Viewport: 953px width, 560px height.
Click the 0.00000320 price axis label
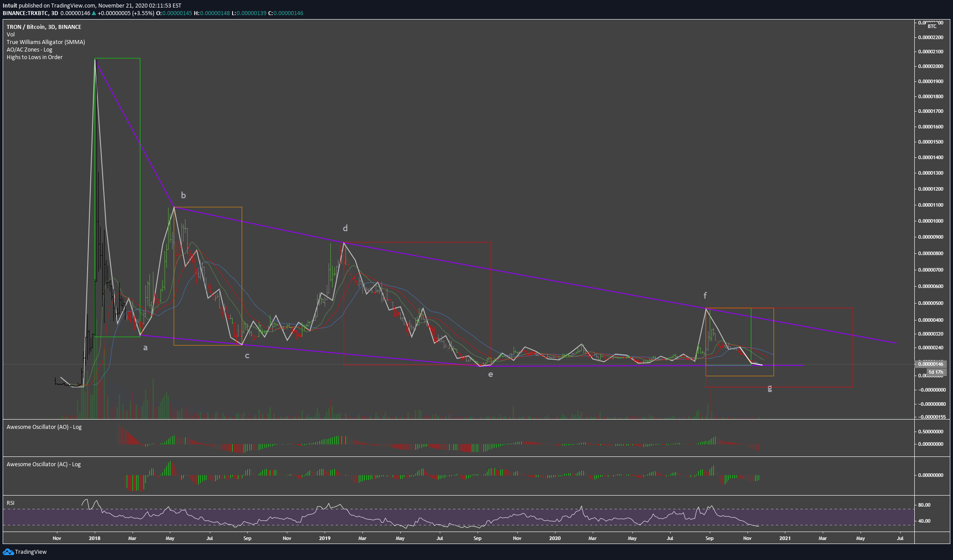[x=931, y=334]
